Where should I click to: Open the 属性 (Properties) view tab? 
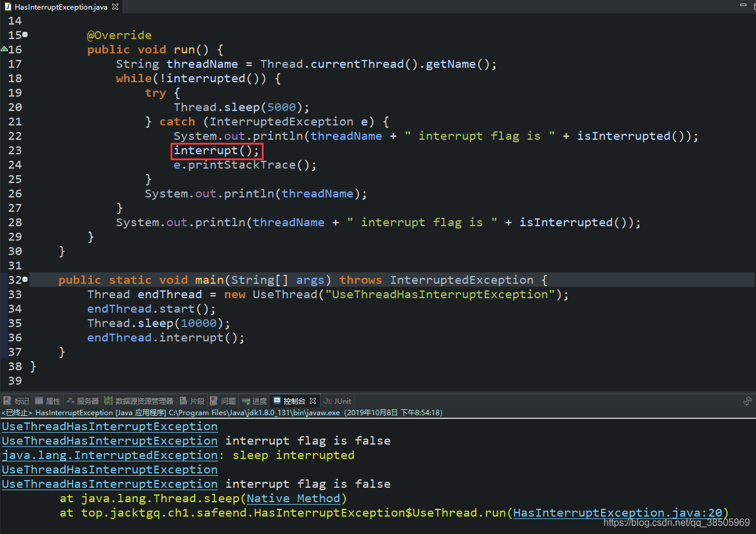pyautogui.click(x=48, y=401)
